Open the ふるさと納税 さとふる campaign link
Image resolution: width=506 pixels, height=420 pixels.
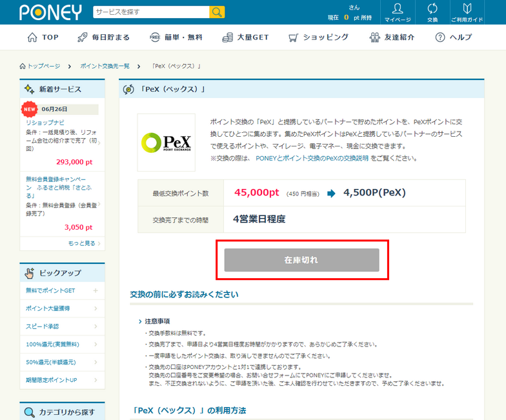point(59,187)
